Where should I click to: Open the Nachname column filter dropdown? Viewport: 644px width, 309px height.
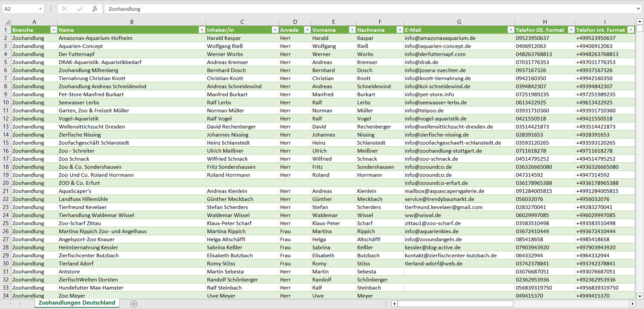[399, 30]
